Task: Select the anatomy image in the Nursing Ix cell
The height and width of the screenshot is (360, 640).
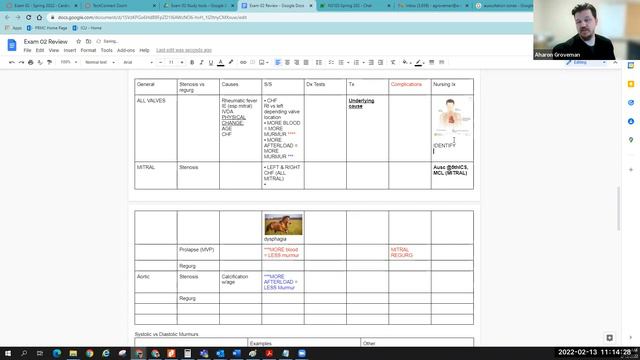Action: [452, 118]
